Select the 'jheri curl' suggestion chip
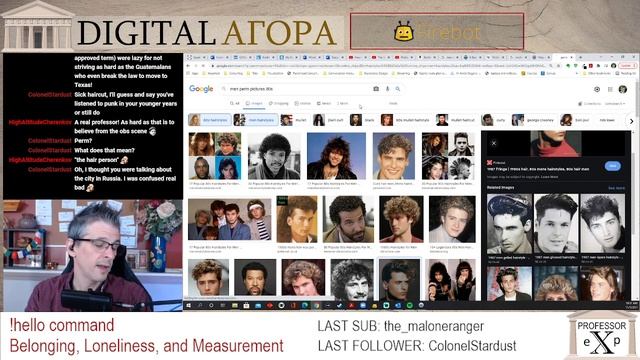 (329, 120)
